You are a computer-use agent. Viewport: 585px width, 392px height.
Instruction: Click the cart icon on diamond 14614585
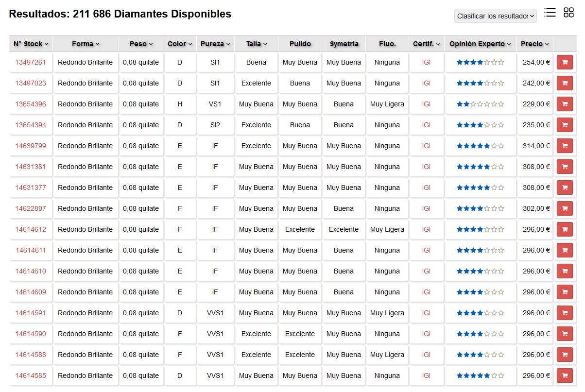[565, 375]
